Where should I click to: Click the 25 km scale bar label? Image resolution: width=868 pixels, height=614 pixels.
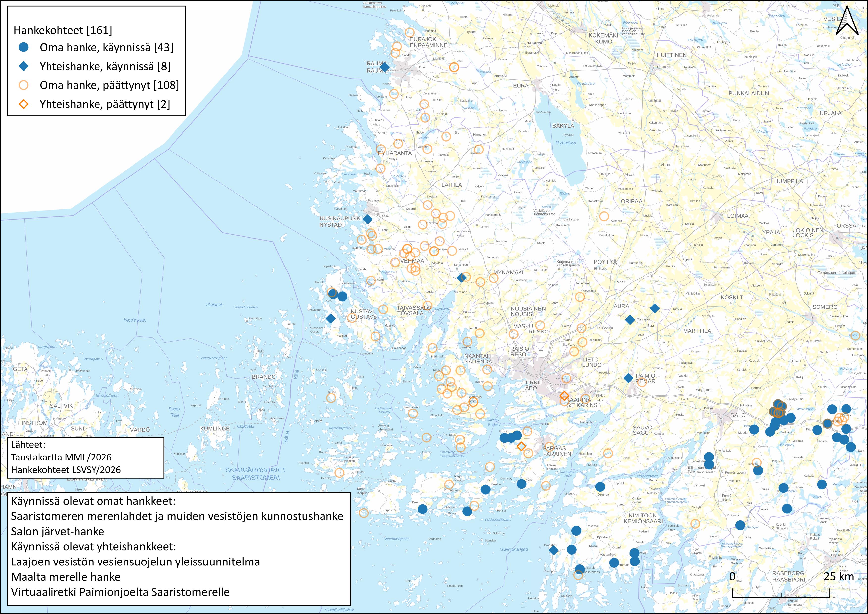click(x=839, y=576)
